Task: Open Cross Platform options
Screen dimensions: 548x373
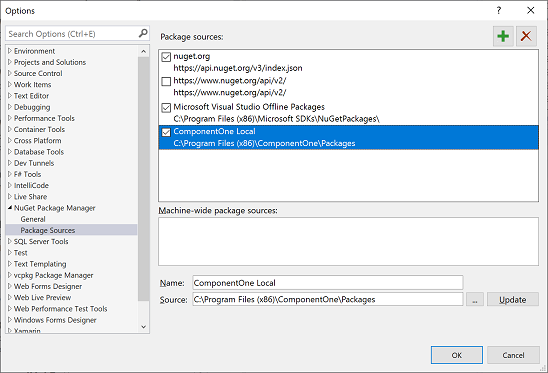Action: coord(37,141)
